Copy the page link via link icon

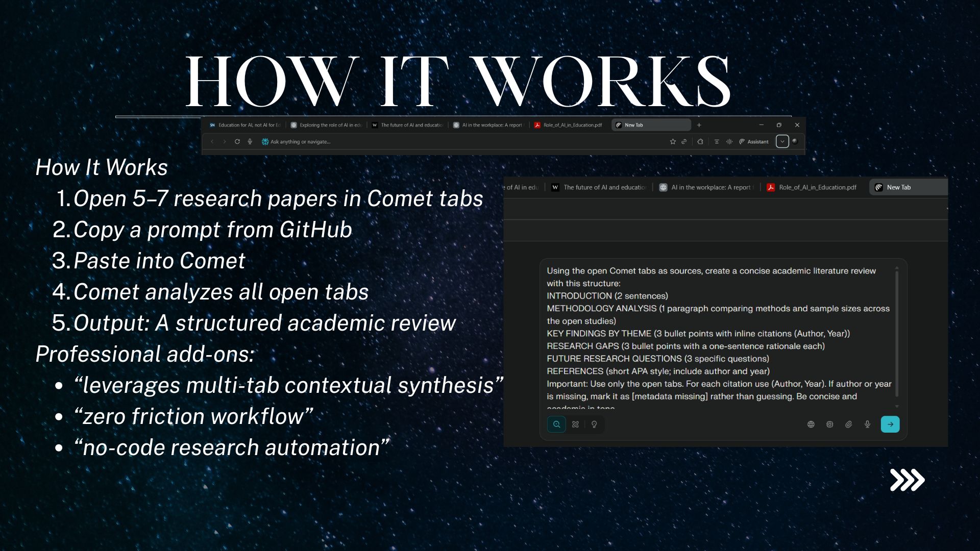(684, 142)
